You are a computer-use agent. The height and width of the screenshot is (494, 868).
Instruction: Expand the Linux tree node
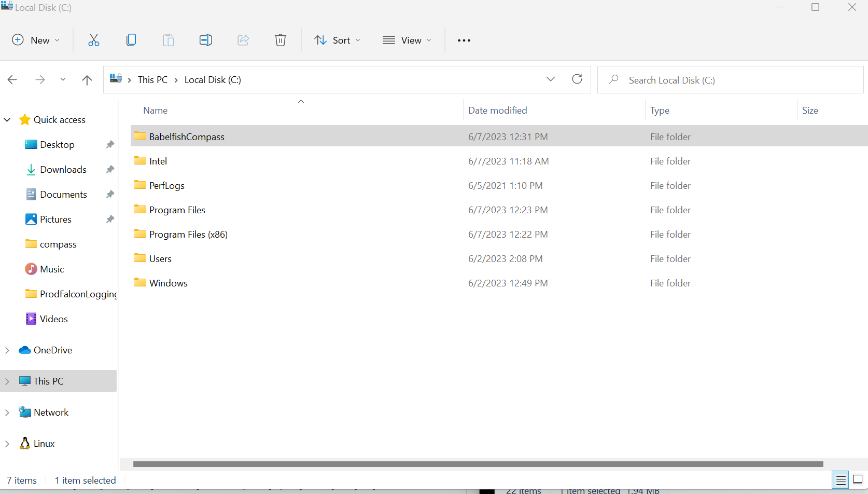pyautogui.click(x=7, y=444)
